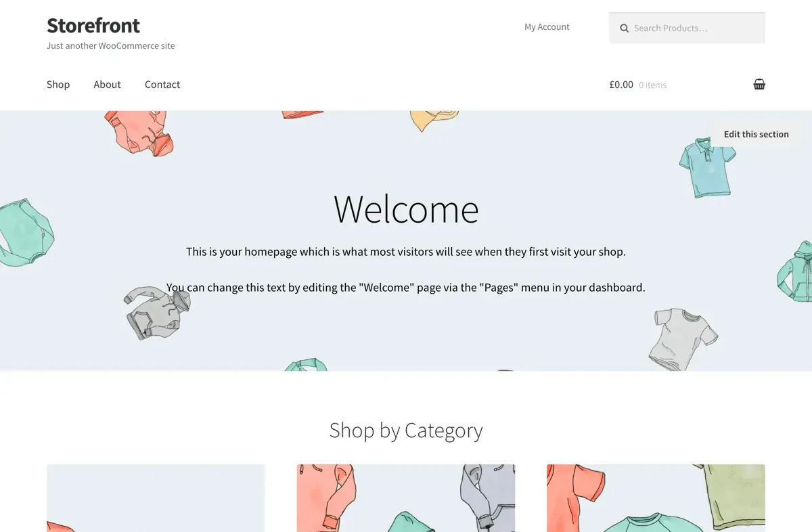The width and height of the screenshot is (812, 532).
Task: Click the red hoodie illustration in hero
Action: tap(139, 133)
